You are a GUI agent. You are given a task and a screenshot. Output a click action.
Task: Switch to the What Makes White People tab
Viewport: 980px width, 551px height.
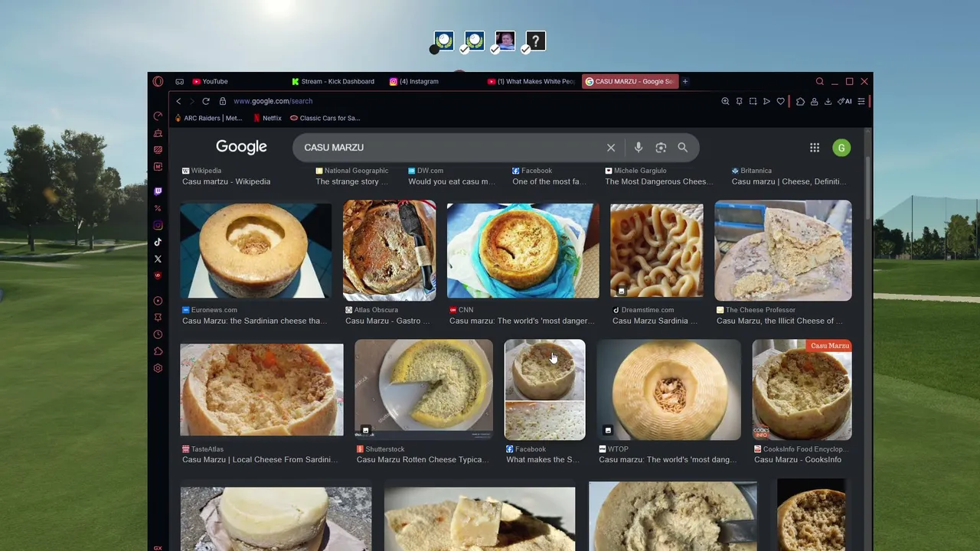[531, 81]
